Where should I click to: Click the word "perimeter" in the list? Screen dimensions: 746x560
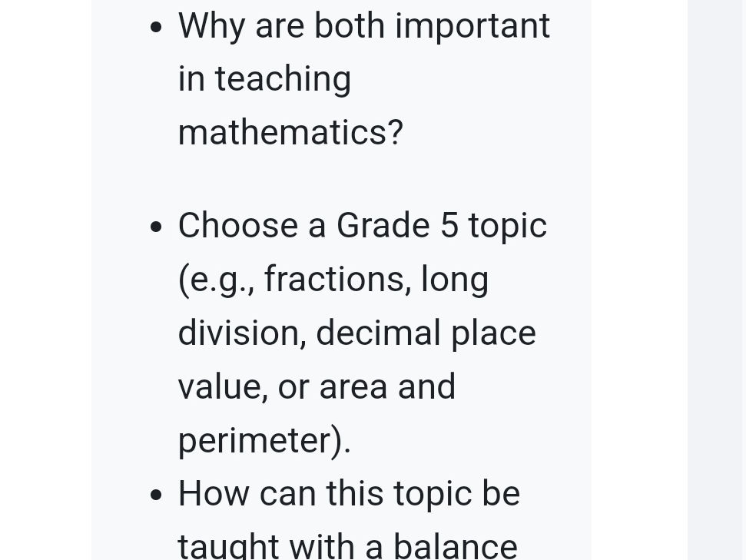(x=254, y=442)
